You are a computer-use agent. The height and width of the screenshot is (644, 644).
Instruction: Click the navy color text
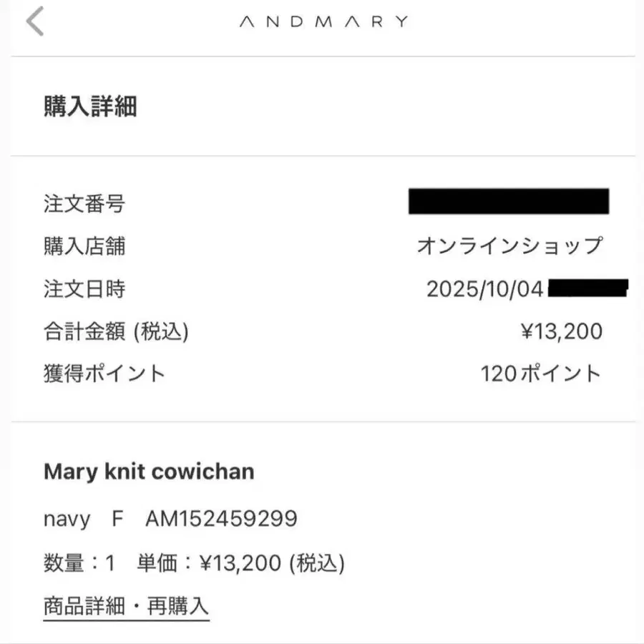(x=67, y=519)
